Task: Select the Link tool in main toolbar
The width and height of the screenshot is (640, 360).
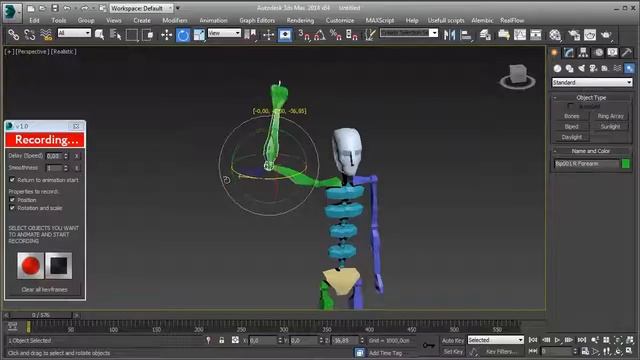Action: [13, 35]
